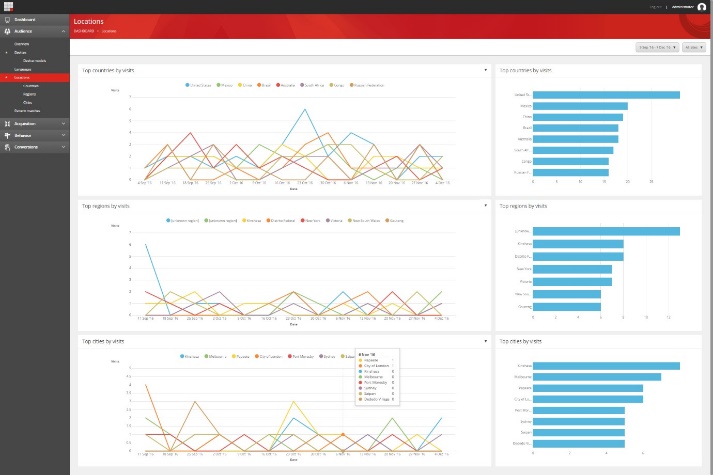Image resolution: width=713 pixels, height=475 pixels.
Task: Toggle Gauteng series in regions legend
Action: tap(395, 220)
